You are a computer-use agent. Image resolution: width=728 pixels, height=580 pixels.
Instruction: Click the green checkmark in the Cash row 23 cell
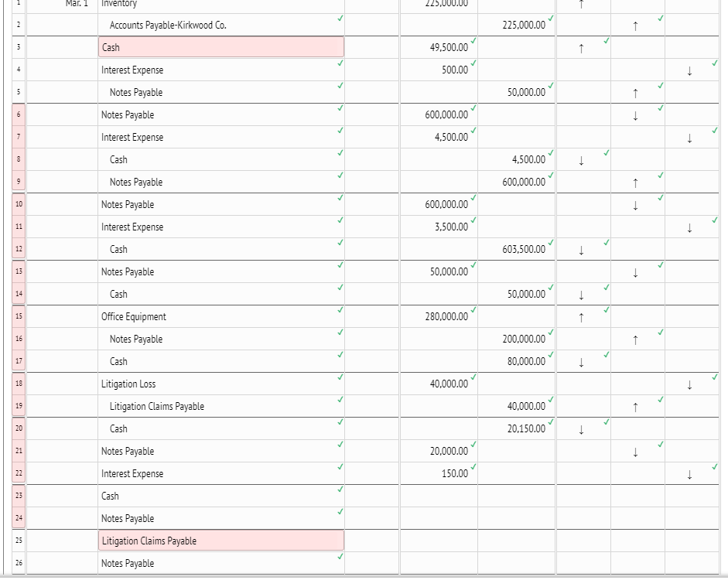click(x=339, y=490)
